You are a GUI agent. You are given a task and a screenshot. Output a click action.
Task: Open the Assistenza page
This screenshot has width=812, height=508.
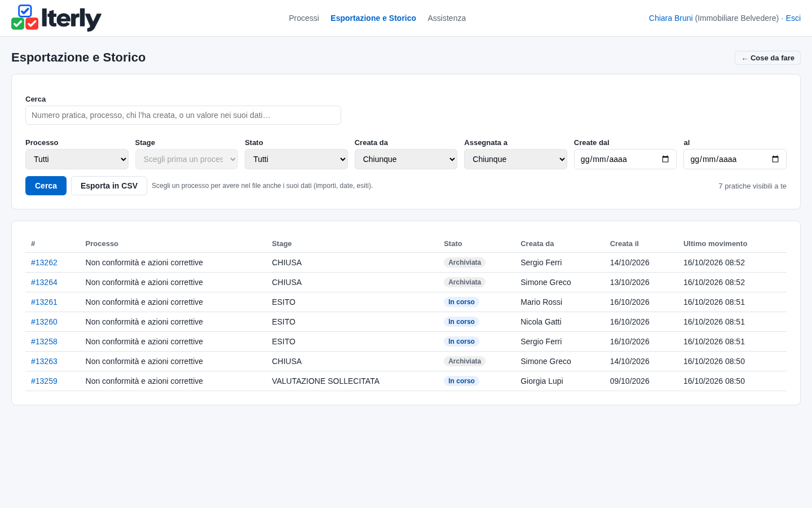pos(447,18)
